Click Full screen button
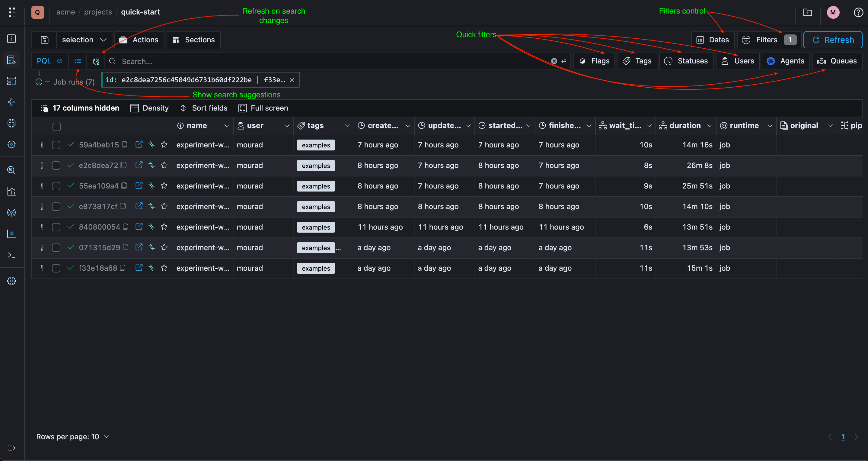868x461 pixels. [263, 108]
